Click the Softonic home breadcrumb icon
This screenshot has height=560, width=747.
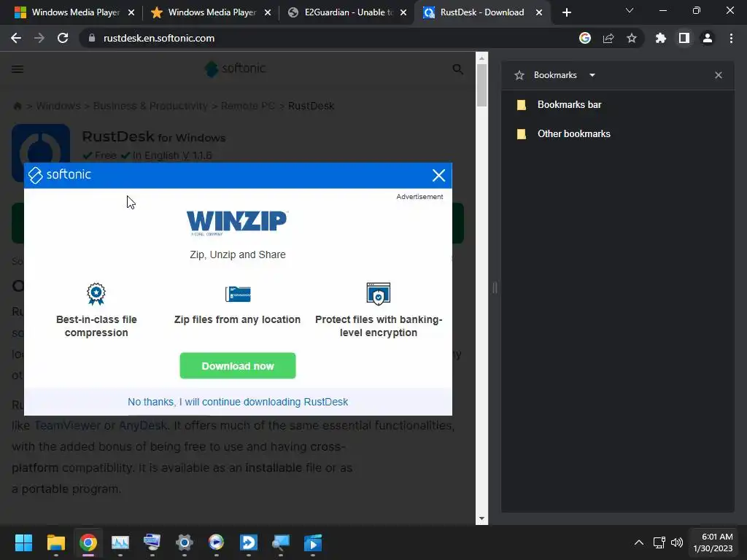[18, 106]
